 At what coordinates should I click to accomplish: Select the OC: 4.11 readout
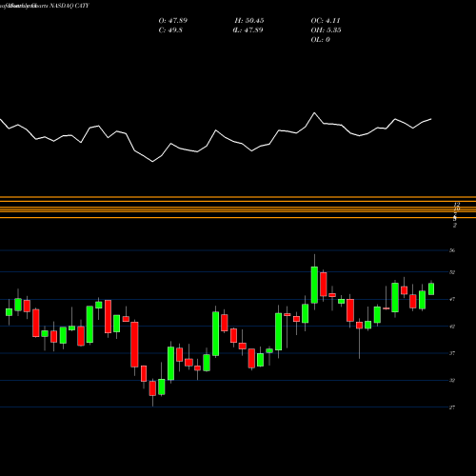pos(326,21)
